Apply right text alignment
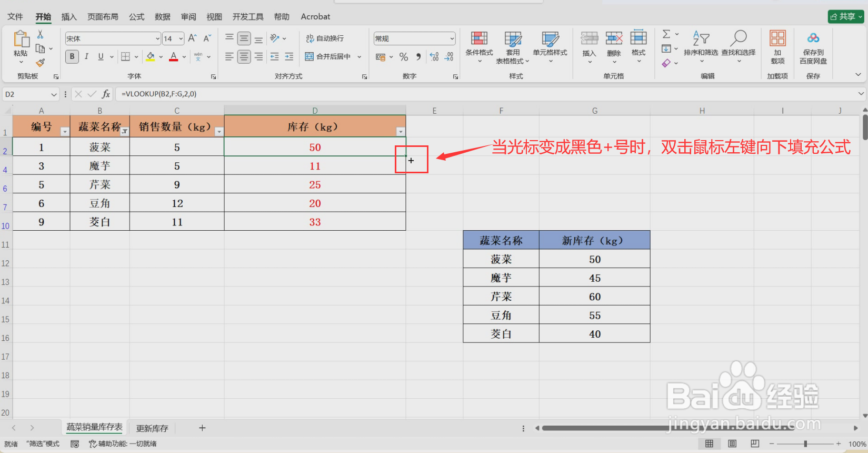 click(x=258, y=56)
